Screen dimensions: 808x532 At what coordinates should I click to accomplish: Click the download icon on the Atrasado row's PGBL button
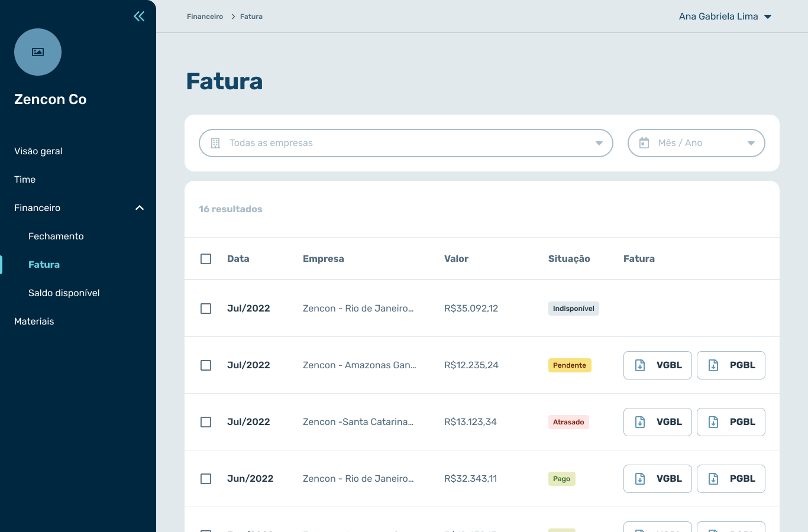[713, 421]
